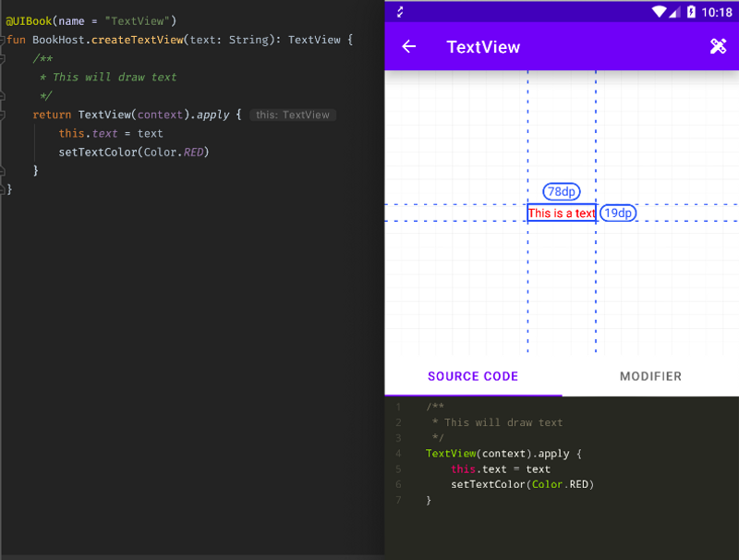Click Color.RED in the preview source code
This screenshot has height=560, width=739.
pos(562,484)
